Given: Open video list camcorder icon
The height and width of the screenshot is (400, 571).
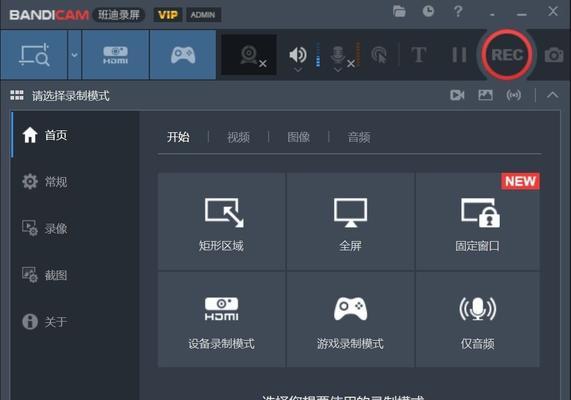Looking at the screenshot, I should [457, 95].
